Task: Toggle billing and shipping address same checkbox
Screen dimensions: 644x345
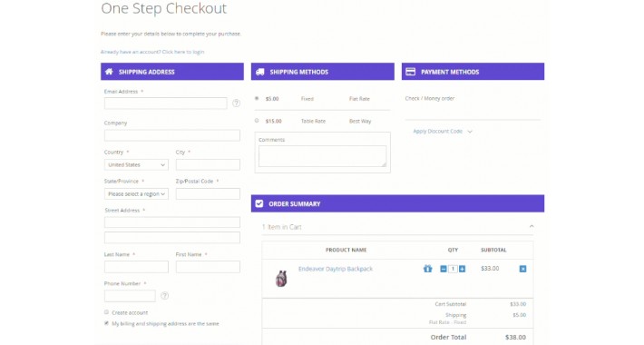Action: click(106, 323)
